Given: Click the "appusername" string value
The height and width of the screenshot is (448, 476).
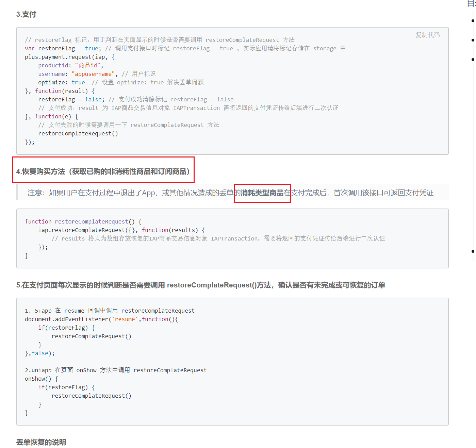Looking at the screenshot, I should 93,74.
